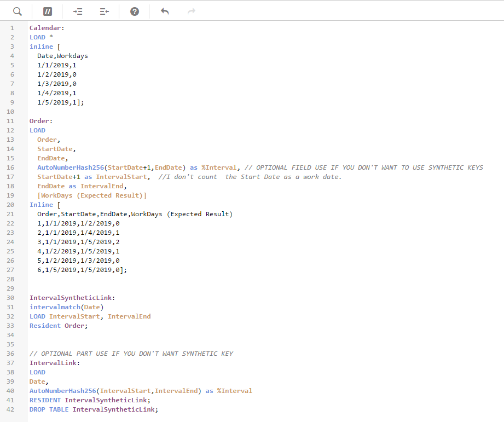Click the outdent icon in the toolbar

[x=105, y=11]
